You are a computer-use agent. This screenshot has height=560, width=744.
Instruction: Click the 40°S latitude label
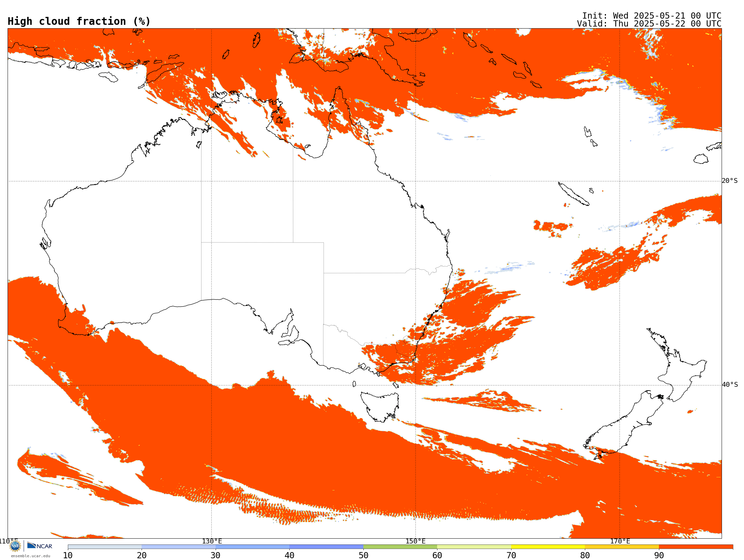(x=730, y=385)
